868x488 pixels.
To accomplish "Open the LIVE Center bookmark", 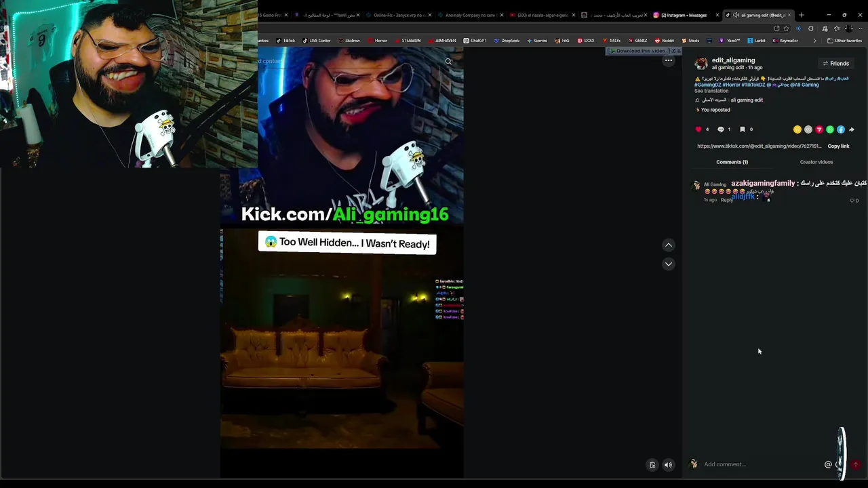I will coord(317,41).
